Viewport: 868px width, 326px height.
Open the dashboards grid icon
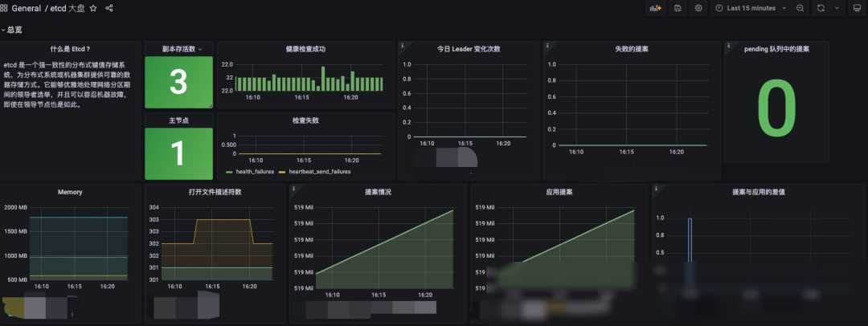[4, 8]
